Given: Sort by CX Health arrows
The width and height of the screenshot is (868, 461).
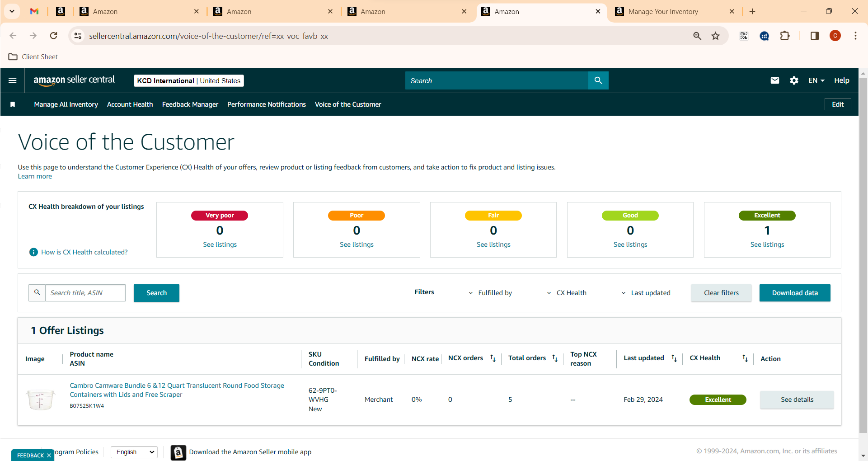Looking at the screenshot, I should coord(745,358).
